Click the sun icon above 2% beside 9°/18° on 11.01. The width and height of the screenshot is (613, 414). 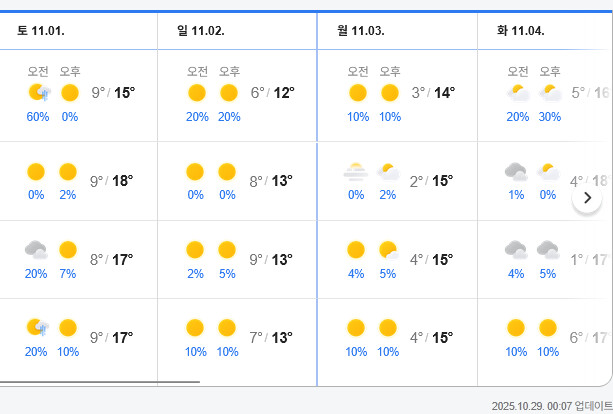pos(68,172)
